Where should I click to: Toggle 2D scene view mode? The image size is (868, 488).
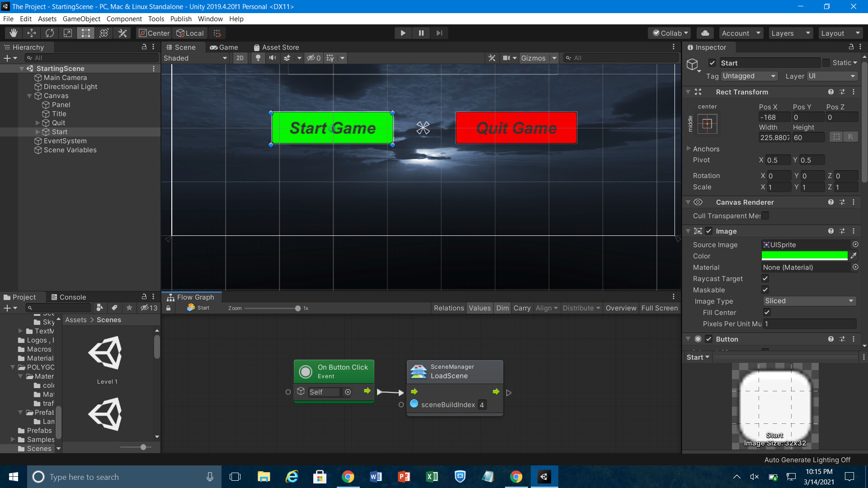[240, 58]
